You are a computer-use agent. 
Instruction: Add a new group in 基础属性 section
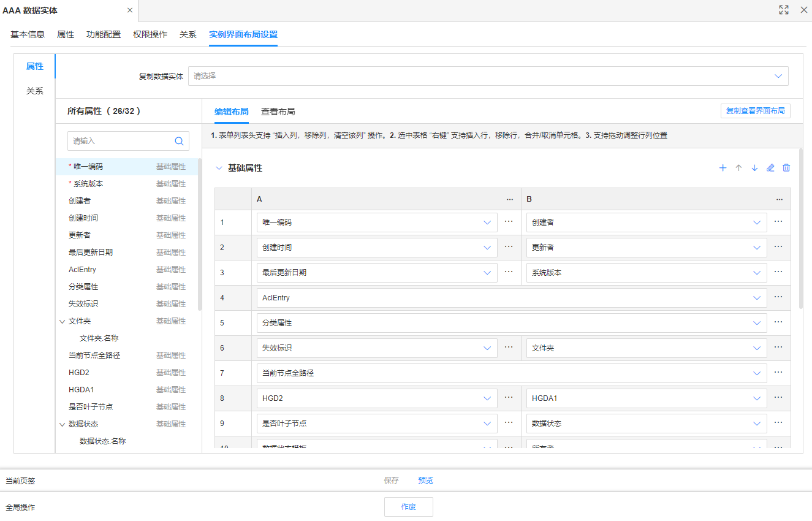coord(723,168)
